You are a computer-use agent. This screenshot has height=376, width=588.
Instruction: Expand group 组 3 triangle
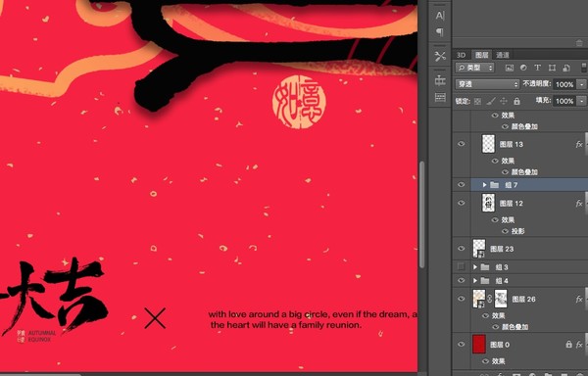pos(474,267)
